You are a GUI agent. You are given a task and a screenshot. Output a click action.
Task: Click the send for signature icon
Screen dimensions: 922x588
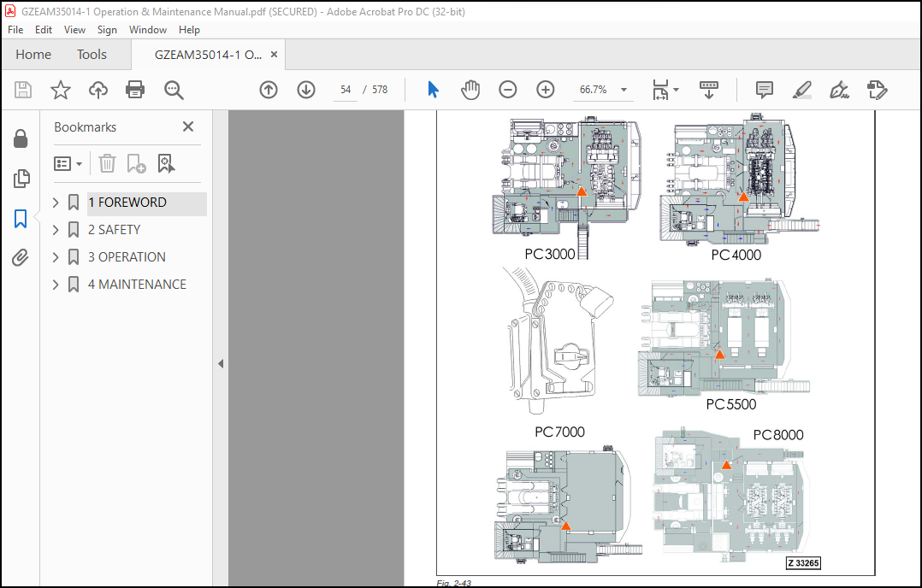click(877, 90)
